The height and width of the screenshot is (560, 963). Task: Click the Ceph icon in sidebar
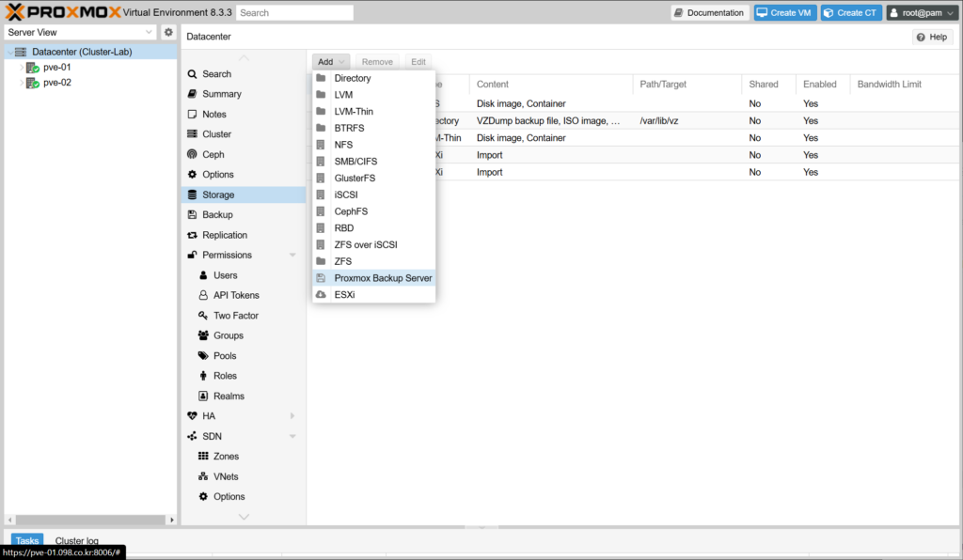point(192,154)
